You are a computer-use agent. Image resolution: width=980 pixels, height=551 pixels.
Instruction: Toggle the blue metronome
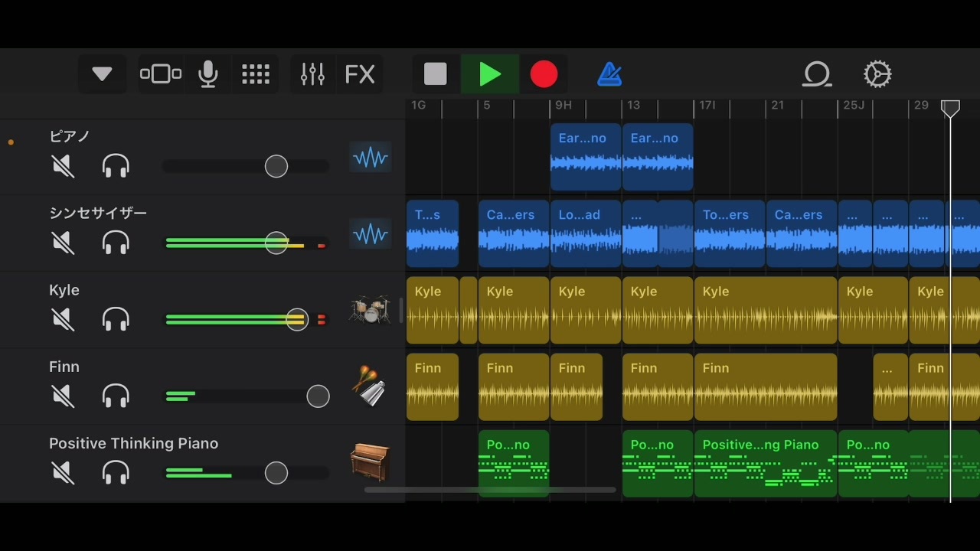pyautogui.click(x=609, y=74)
